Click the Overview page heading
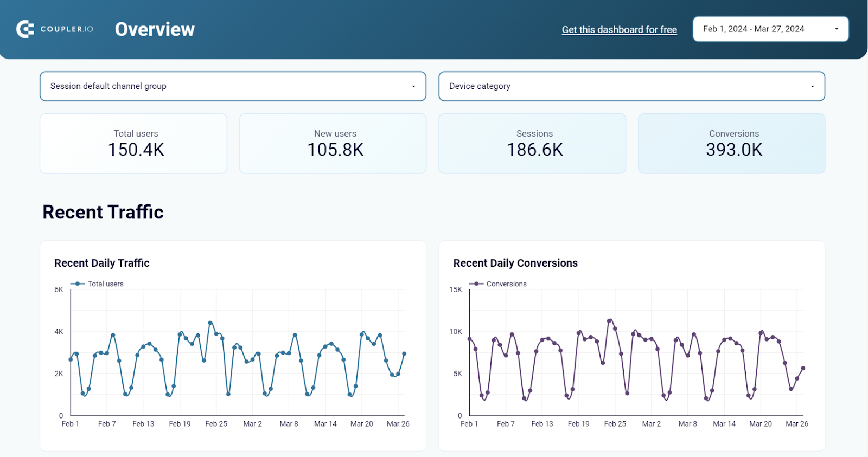Image resolution: width=868 pixels, height=457 pixels. point(155,29)
